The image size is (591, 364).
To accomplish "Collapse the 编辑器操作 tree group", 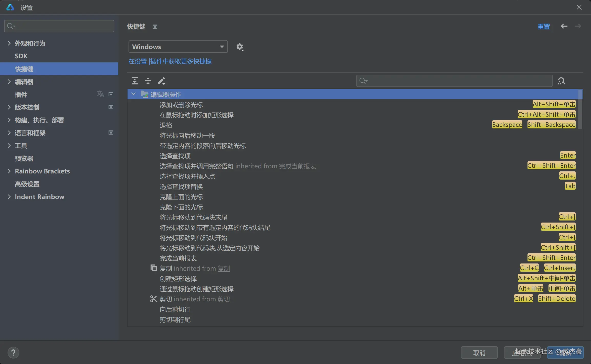I will pyautogui.click(x=133, y=94).
